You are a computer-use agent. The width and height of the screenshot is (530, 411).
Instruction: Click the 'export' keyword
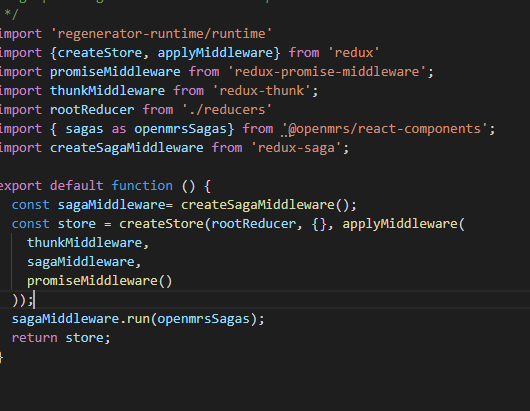point(20,186)
